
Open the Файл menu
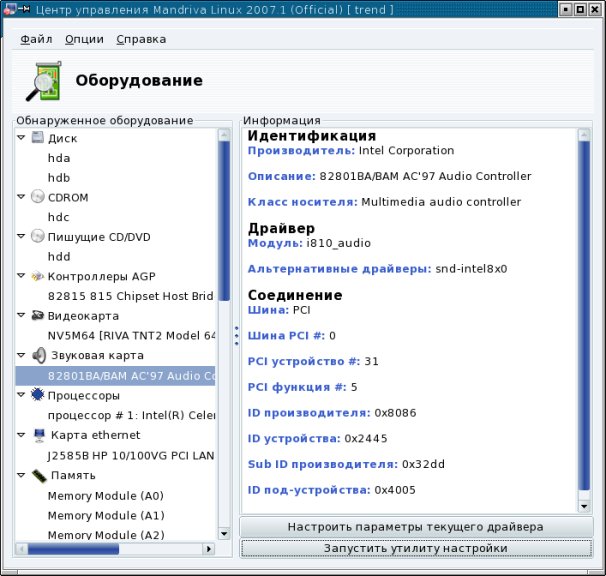pyautogui.click(x=36, y=39)
